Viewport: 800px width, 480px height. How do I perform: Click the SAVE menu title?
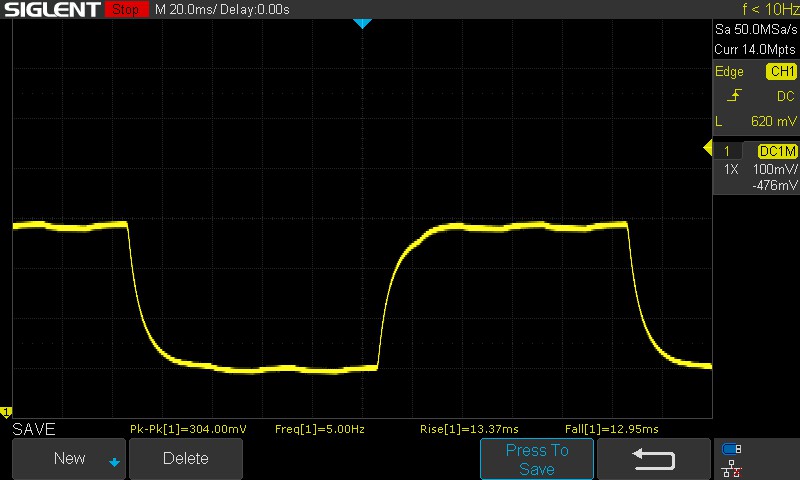click(34, 429)
